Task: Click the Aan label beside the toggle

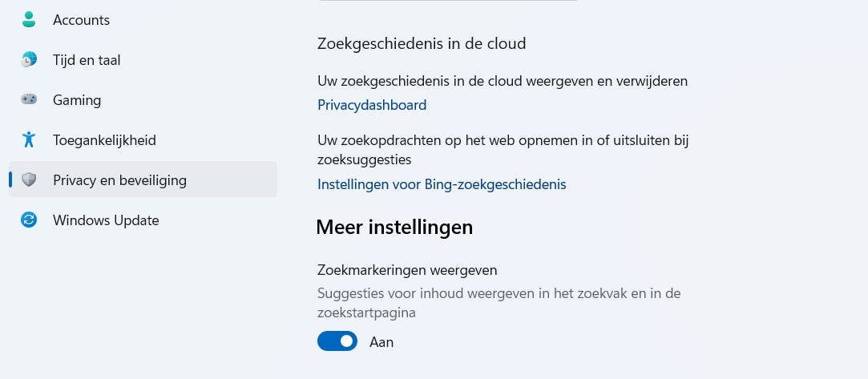Action: (382, 342)
